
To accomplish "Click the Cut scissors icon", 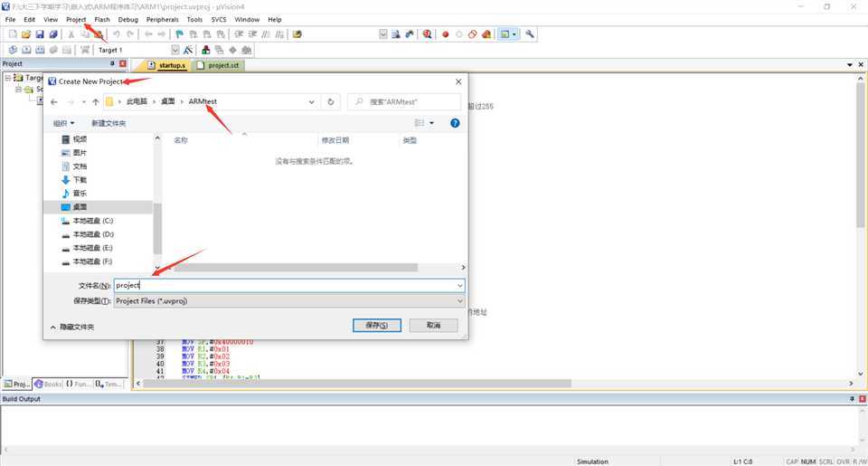I will click(71, 34).
